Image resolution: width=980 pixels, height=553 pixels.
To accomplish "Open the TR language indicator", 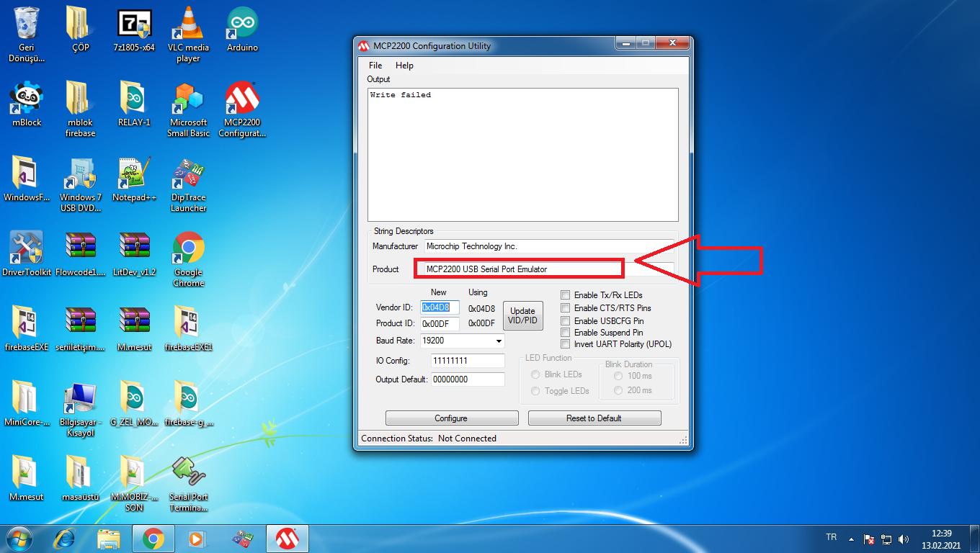I will coord(832,537).
